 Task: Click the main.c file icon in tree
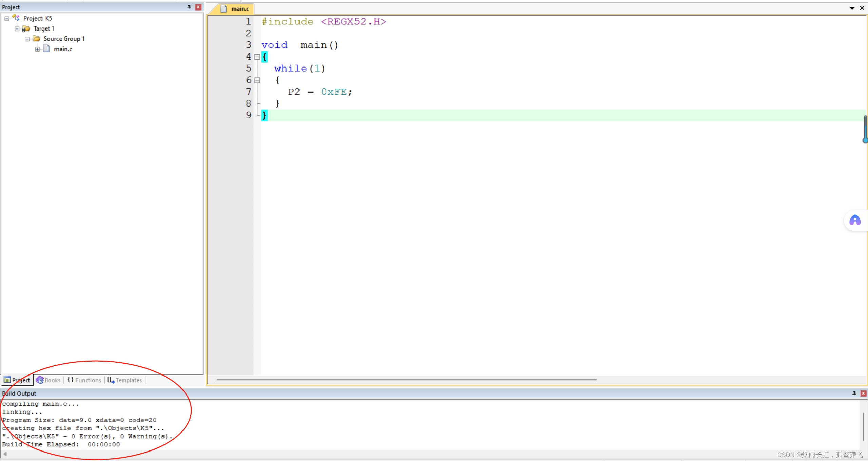(x=47, y=49)
